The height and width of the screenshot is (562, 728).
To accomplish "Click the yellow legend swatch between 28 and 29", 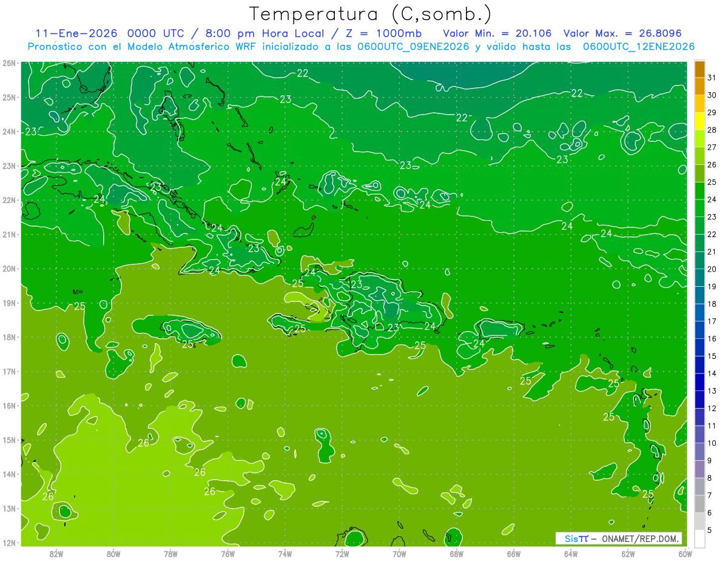I will (699, 121).
